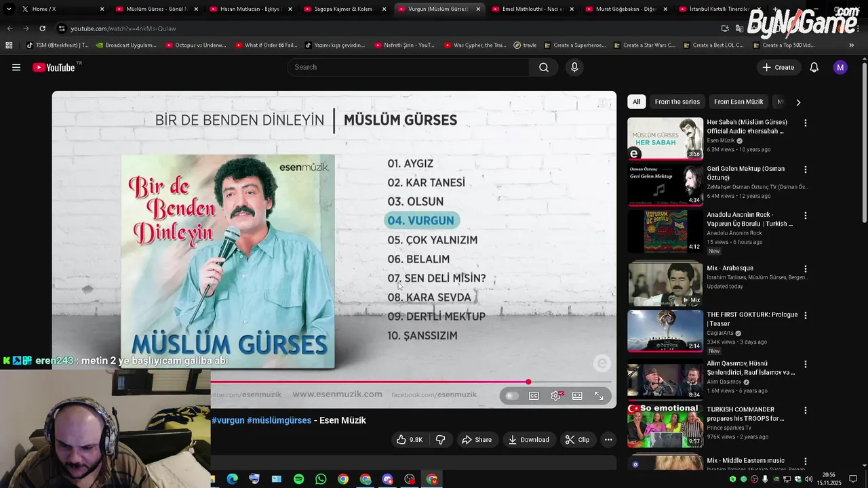Open the travle bookmark
The height and width of the screenshot is (488, 868).
525,45
